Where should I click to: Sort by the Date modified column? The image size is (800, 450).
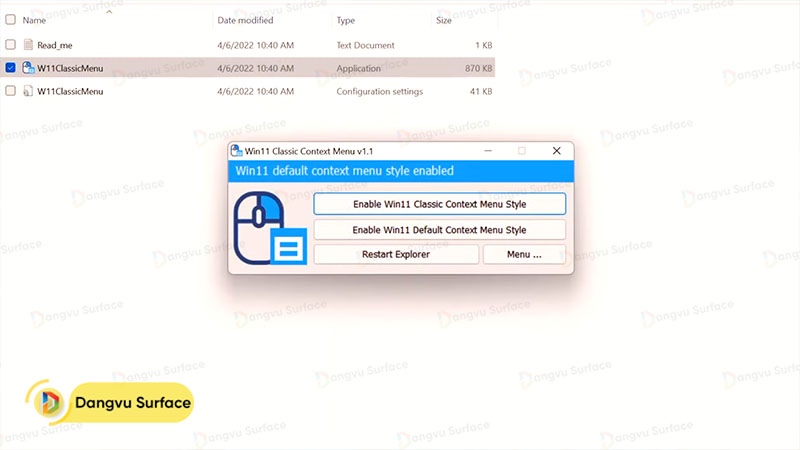(245, 20)
